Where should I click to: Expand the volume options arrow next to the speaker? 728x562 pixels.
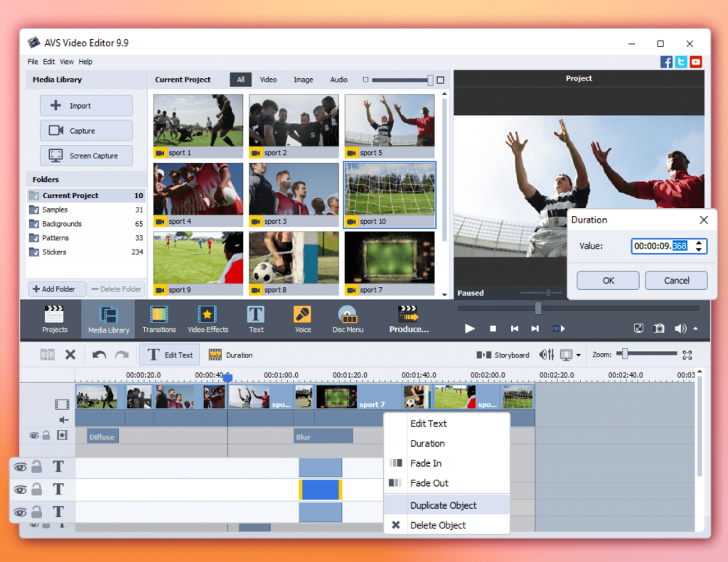(695, 328)
